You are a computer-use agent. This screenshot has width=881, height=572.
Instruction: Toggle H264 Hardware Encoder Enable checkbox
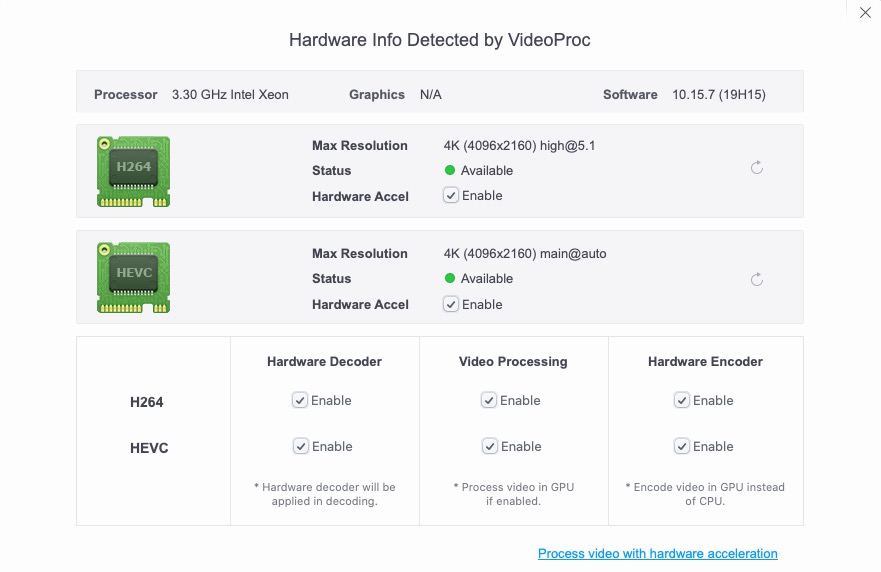pos(682,400)
